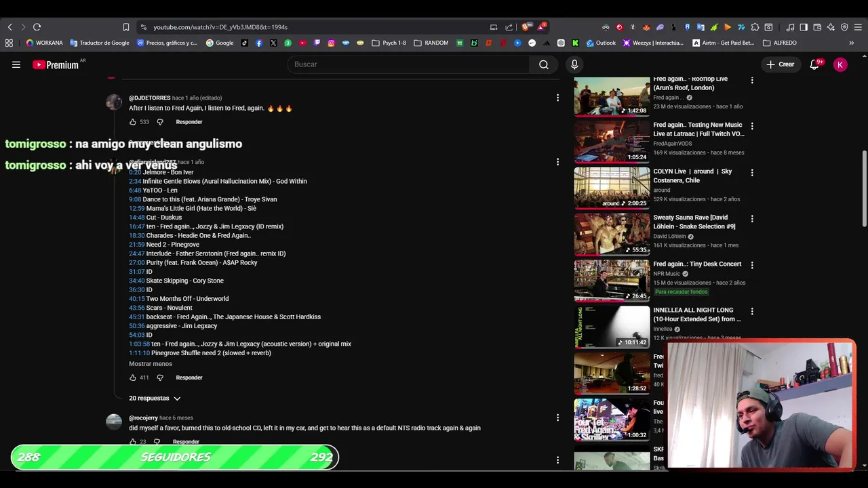Open options for INNELLEA ALL NIGHT LONG video
The image size is (868, 488).
pyautogui.click(x=751, y=311)
